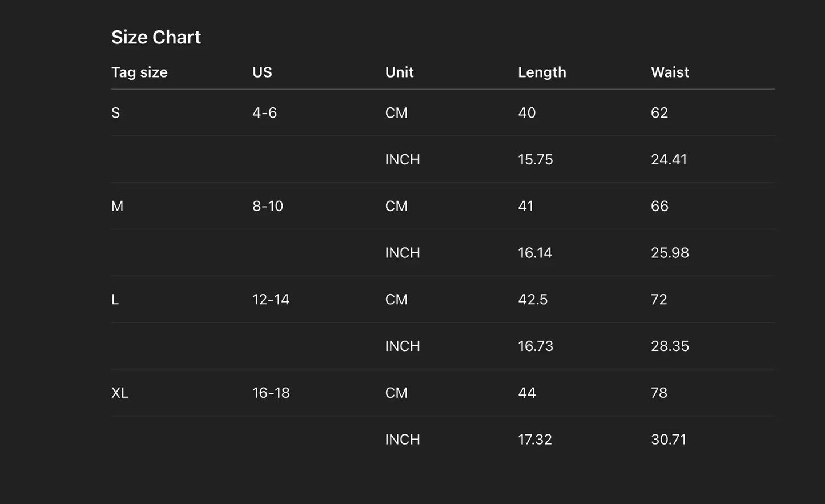Select the Tag size column header
825x504 pixels.
point(139,72)
